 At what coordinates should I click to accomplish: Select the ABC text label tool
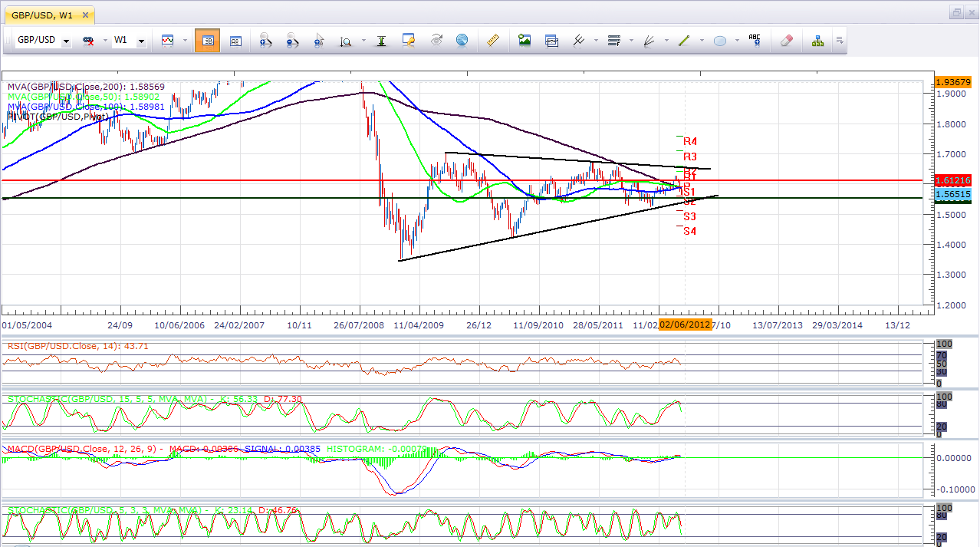click(755, 41)
